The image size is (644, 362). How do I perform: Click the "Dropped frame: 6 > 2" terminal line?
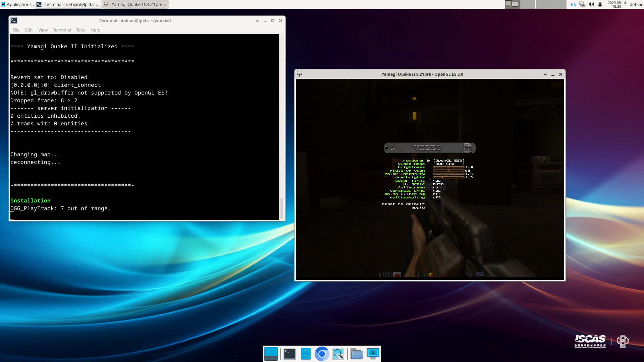[44, 100]
